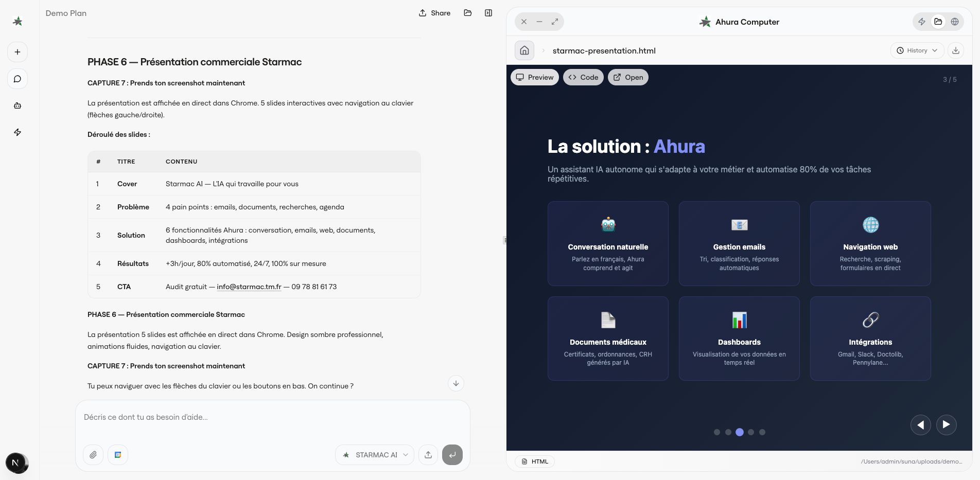Select fifth slide indicator dot

pos(762,432)
